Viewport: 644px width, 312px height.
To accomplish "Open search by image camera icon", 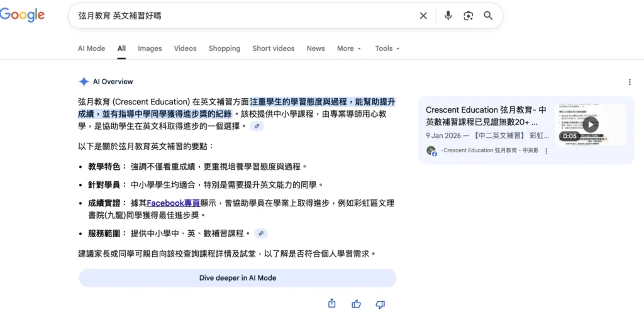I will pyautogui.click(x=468, y=16).
